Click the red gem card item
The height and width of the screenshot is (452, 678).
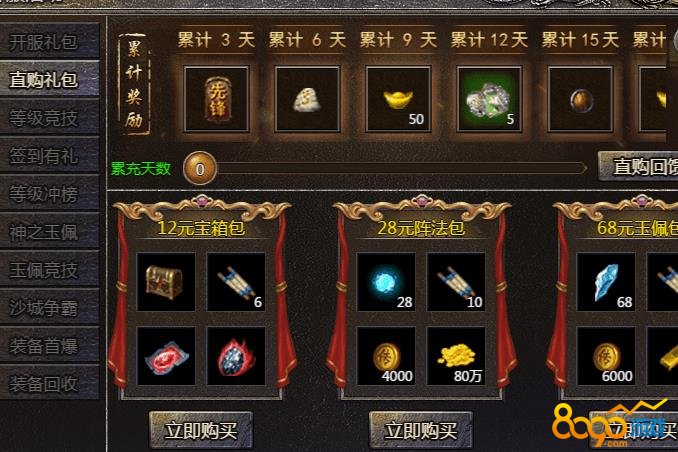[166, 356]
